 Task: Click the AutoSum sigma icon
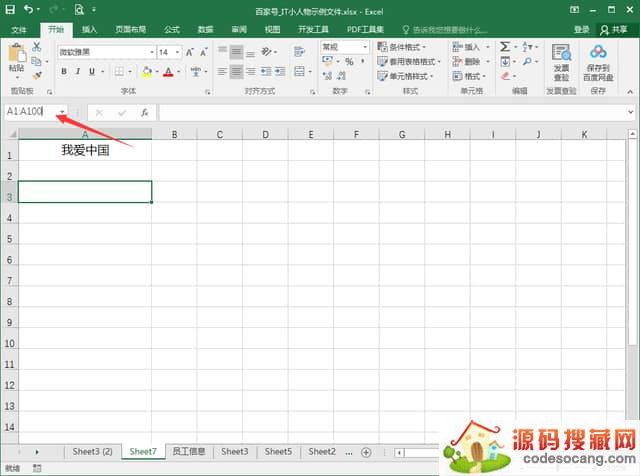pos(505,47)
